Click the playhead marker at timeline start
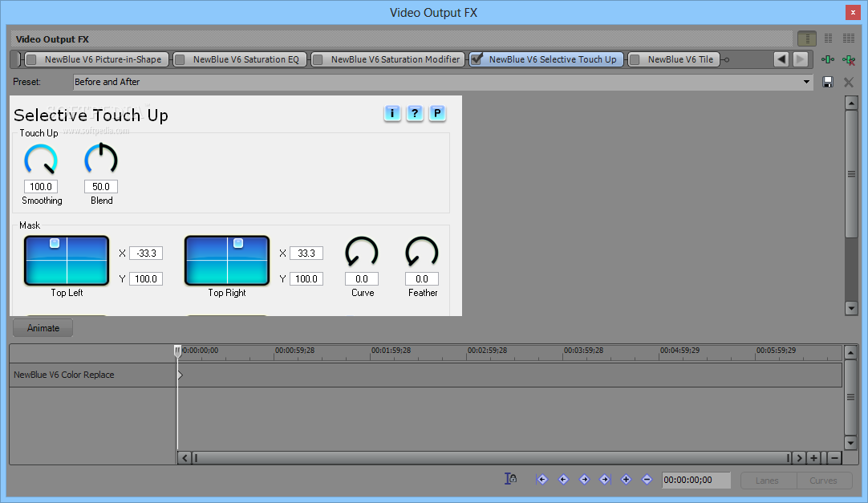Viewport: 868px width, 503px height. [178, 351]
